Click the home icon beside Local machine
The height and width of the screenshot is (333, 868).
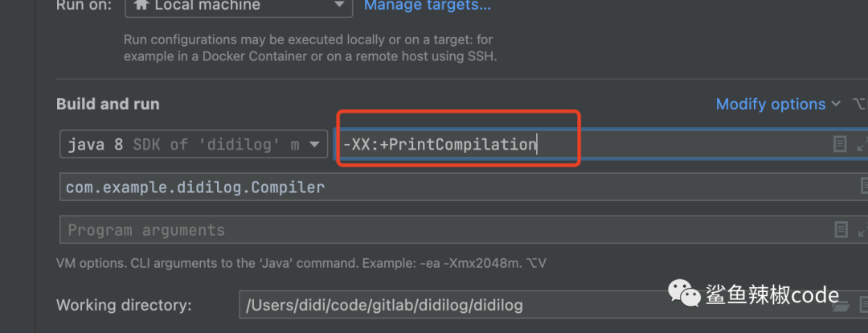click(142, 5)
